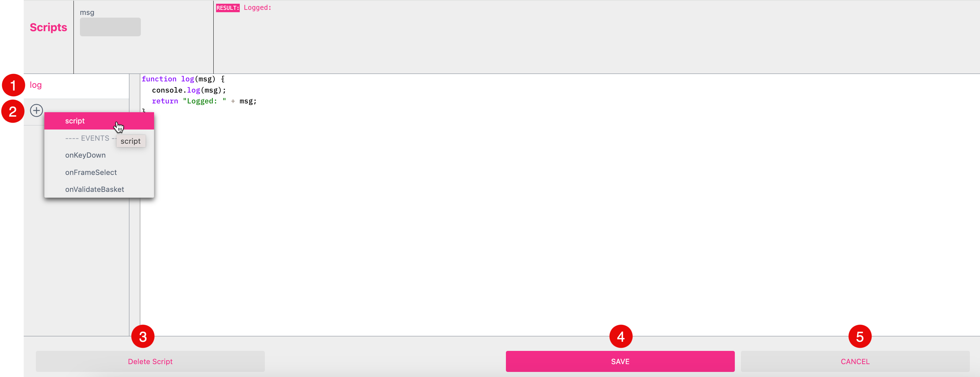Screen dimensions: 980x377
Task: Select the 'script' option from dropdown
Action: coord(75,121)
